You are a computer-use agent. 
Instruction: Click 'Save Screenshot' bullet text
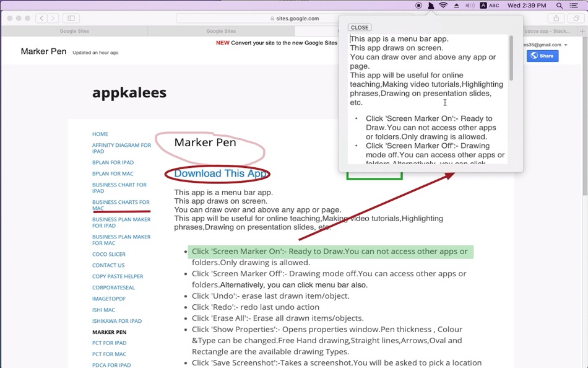[x=337, y=363]
